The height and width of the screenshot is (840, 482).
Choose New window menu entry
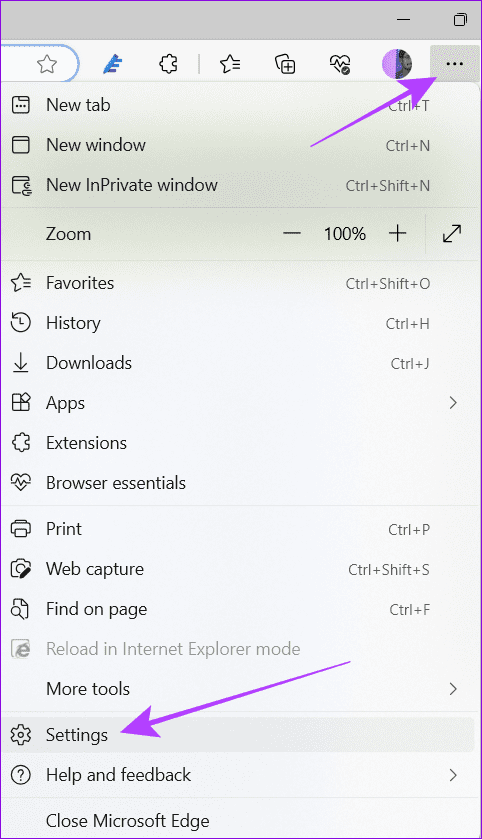(x=239, y=145)
